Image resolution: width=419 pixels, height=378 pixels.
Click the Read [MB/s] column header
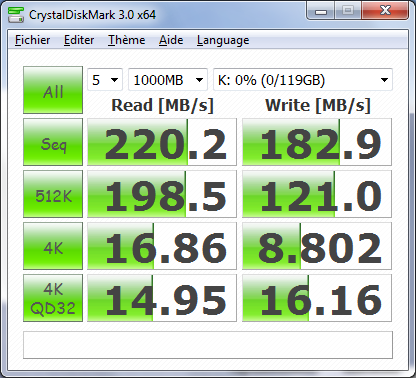pyautogui.click(x=162, y=105)
